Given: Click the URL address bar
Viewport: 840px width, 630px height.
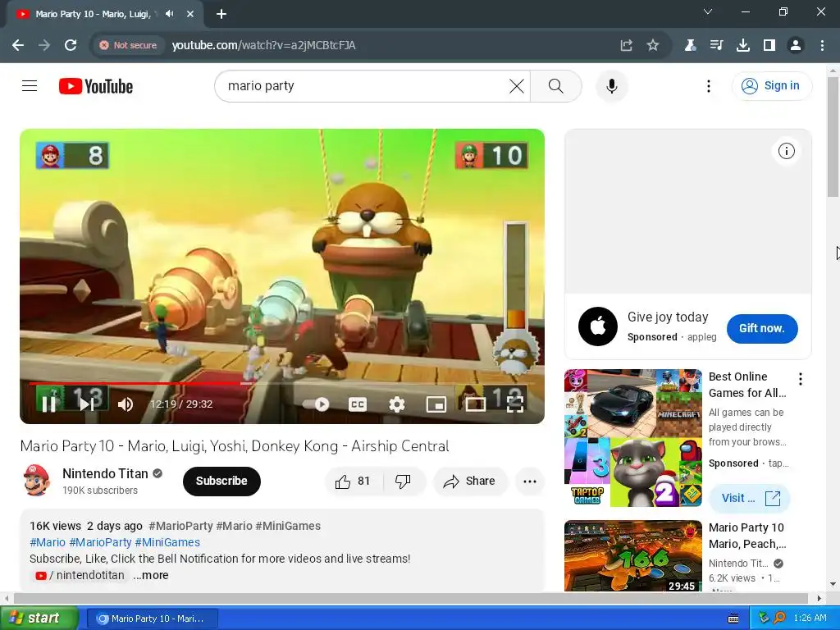Looking at the screenshot, I should (386, 45).
